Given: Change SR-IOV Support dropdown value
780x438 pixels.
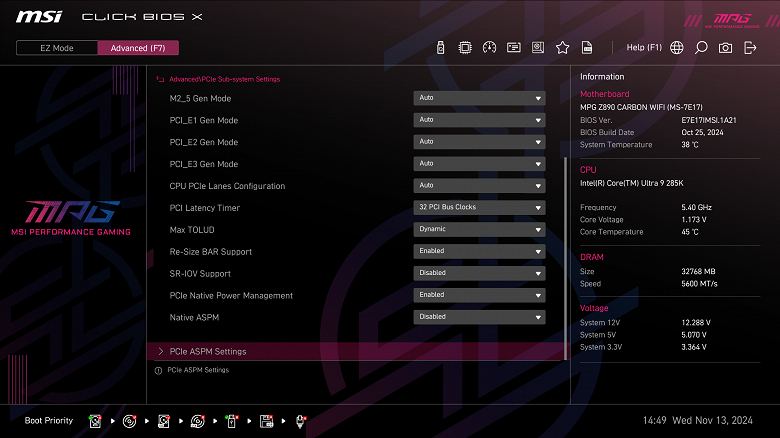Looking at the screenshot, I should point(479,273).
